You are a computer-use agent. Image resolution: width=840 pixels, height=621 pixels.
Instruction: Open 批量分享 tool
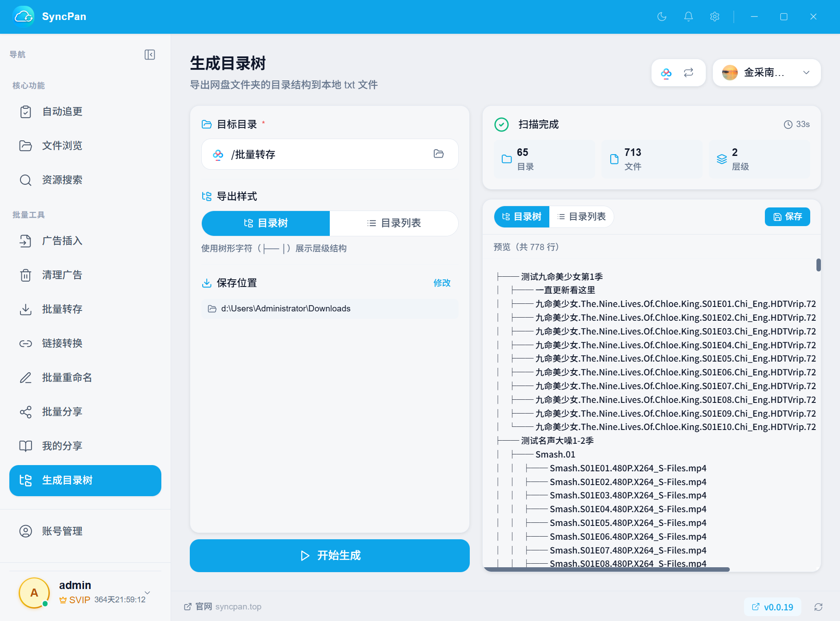click(85, 412)
